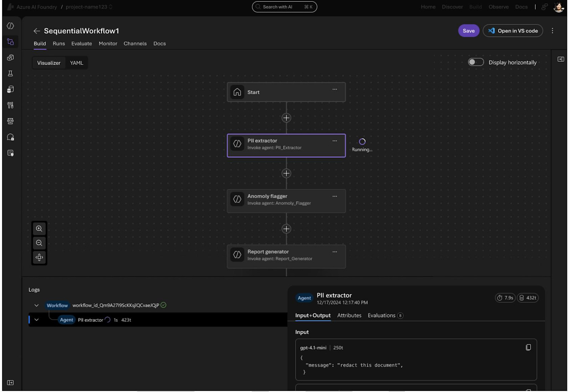Viewport: 571px width, 392px height.
Task: Focus the Search with AI field
Action: (x=284, y=7)
